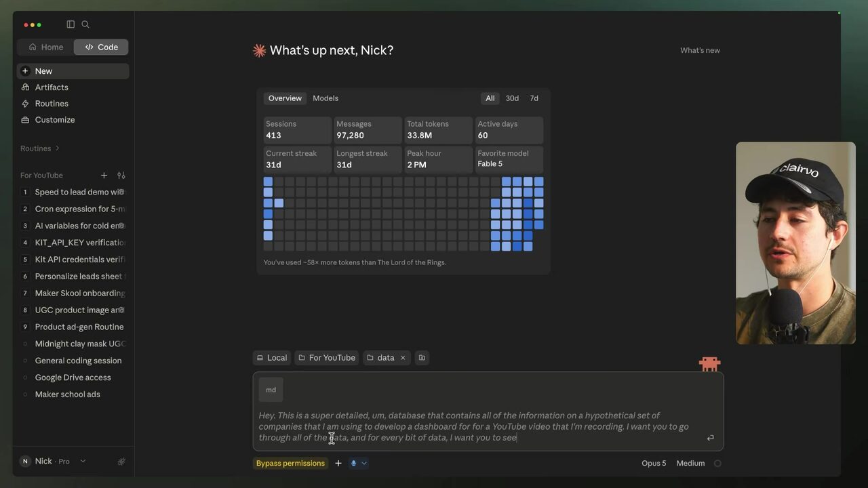The width and height of the screenshot is (868, 488).
Task: Toggle the sidebar panel icon
Action: tap(71, 24)
